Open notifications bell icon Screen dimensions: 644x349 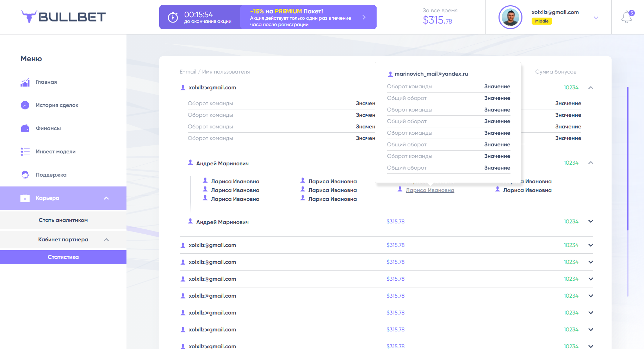pyautogui.click(x=627, y=17)
